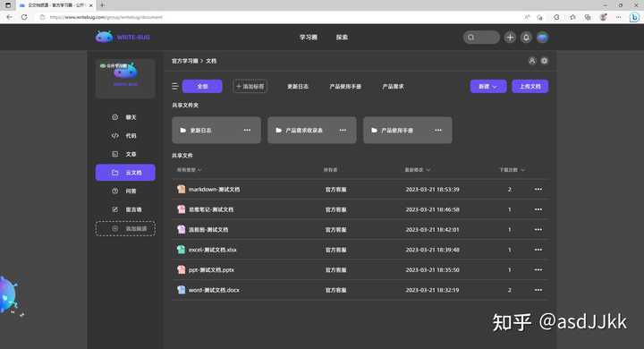Open 聊天 in the left sidebar
The image size is (644, 349).
(125, 117)
